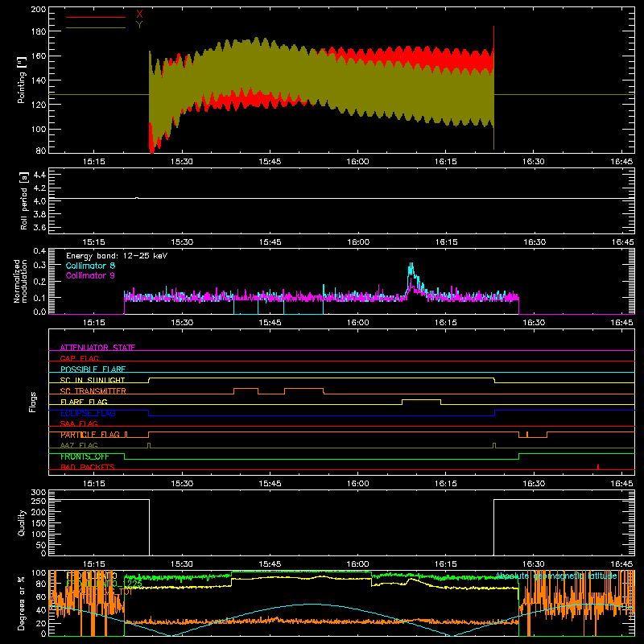
Task: Click the 'Flags' vertical axis title
Action: click(x=32, y=402)
